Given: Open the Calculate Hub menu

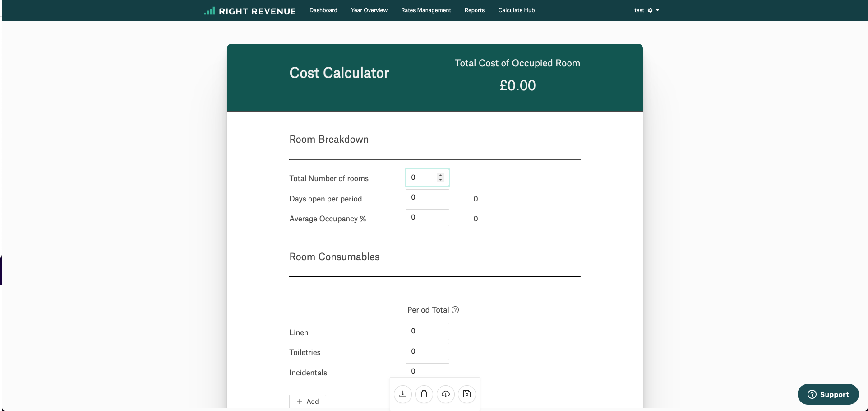Looking at the screenshot, I should [516, 10].
